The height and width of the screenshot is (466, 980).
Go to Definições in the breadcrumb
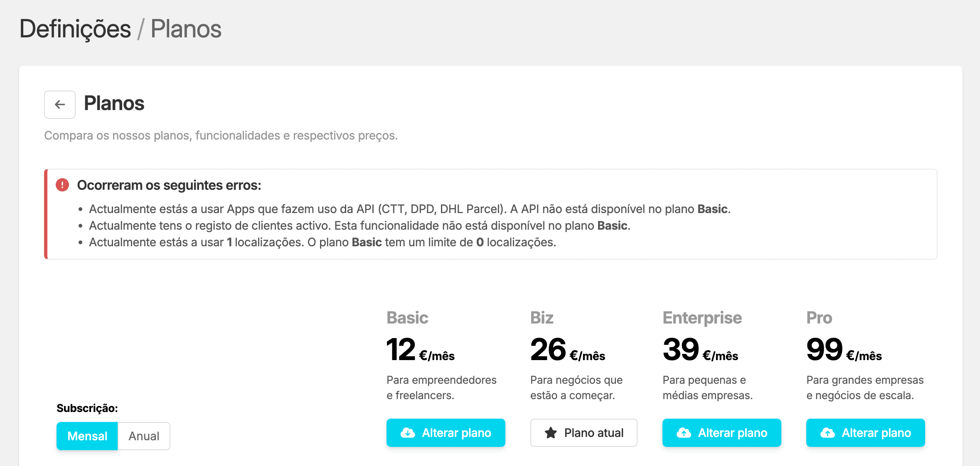pyautogui.click(x=75, y=29)
